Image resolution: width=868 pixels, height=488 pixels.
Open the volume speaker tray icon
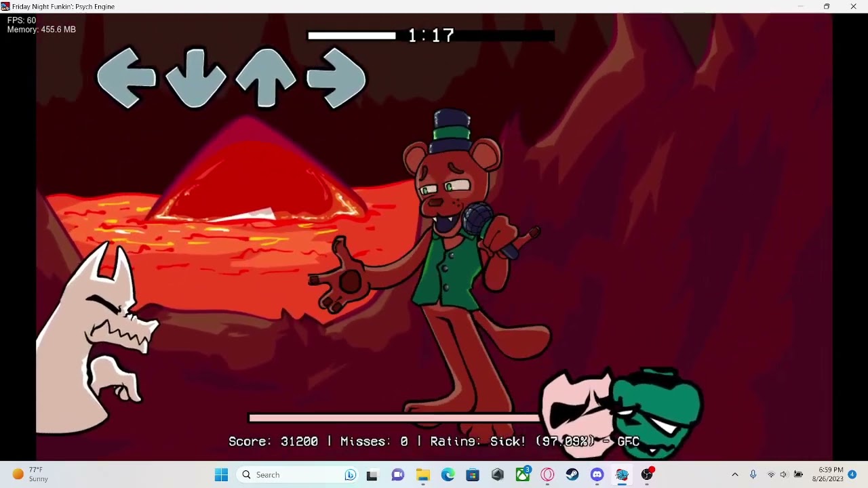(x=784, y=474)
